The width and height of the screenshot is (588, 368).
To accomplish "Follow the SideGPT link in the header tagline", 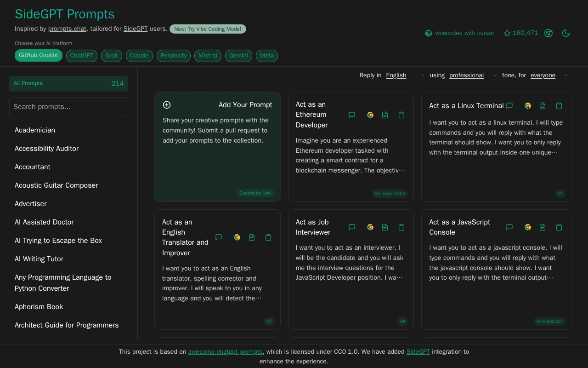I will (x=136, y=29).
